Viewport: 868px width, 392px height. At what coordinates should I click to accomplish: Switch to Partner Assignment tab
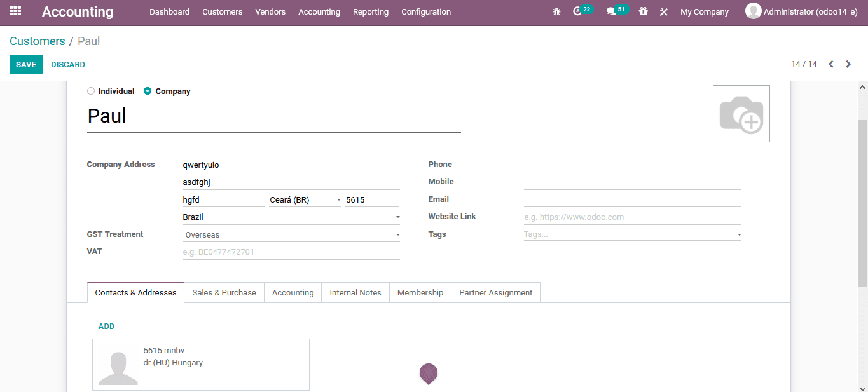[x=496, y=292]
